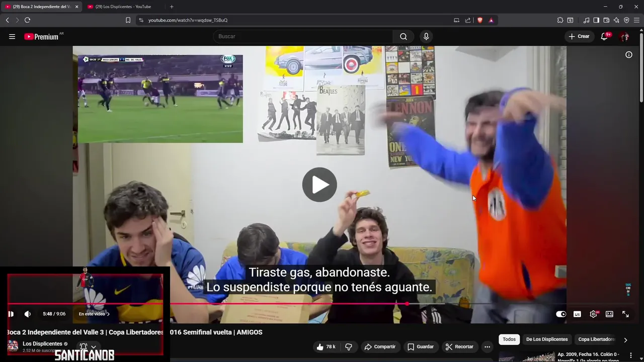The width and height of the screenshot is (644, 362).
Task: Click Crear create button
Action: tap(579, 36)
